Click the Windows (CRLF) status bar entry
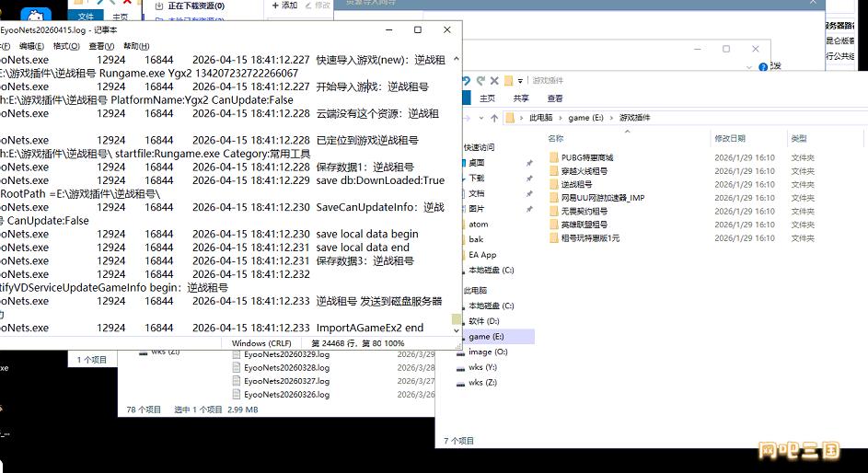The height and width of the screenshot is (473, 868). click(261, 343)
